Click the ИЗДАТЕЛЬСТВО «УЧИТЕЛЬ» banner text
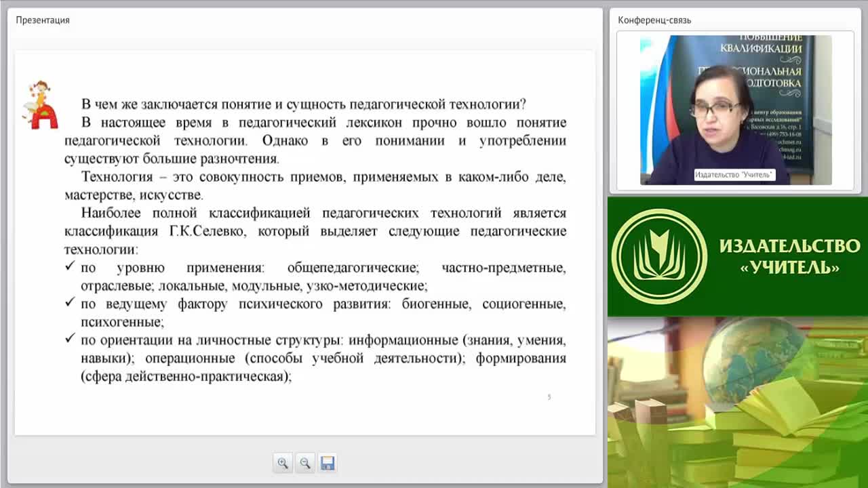This screenshot has width=868, height=488. [x=789, y=256]
